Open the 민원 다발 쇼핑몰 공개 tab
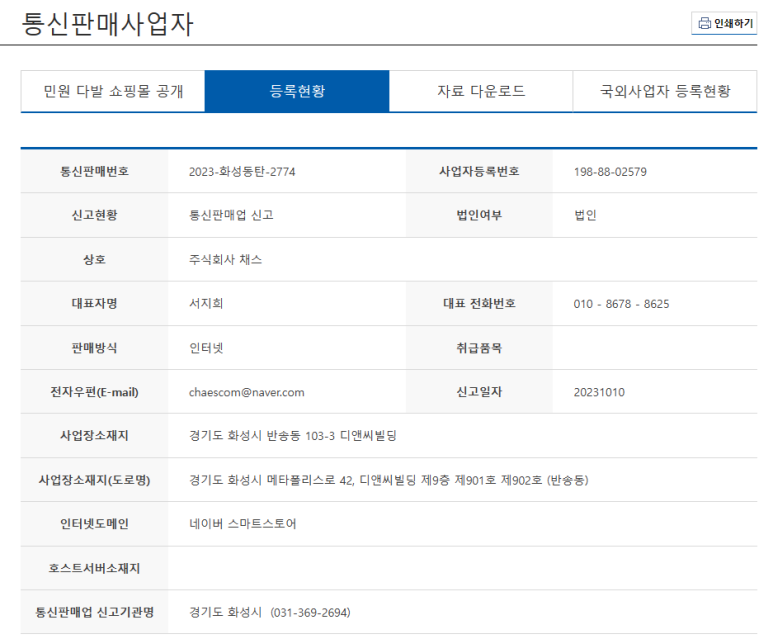 coord(113,91)
